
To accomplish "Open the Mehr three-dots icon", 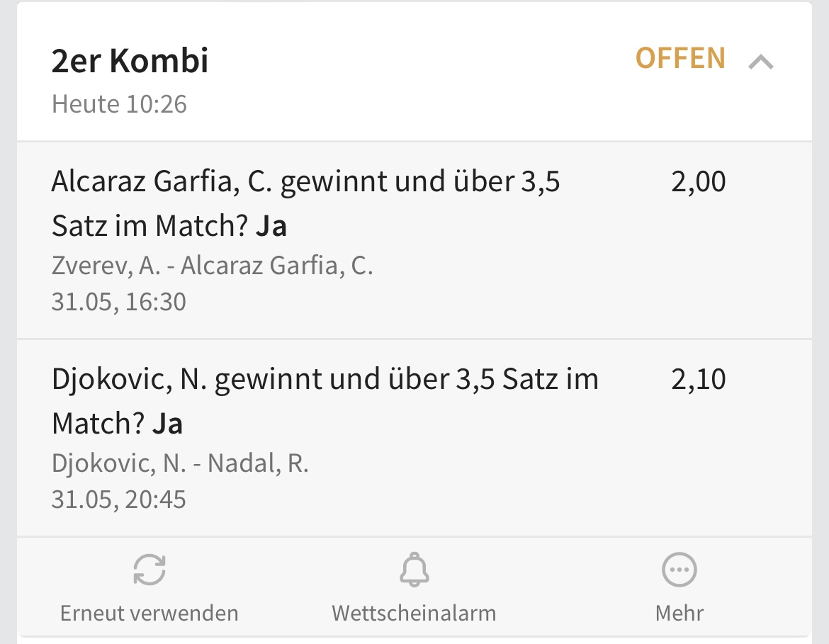I will pyautogui.click(x=679, y=570).
